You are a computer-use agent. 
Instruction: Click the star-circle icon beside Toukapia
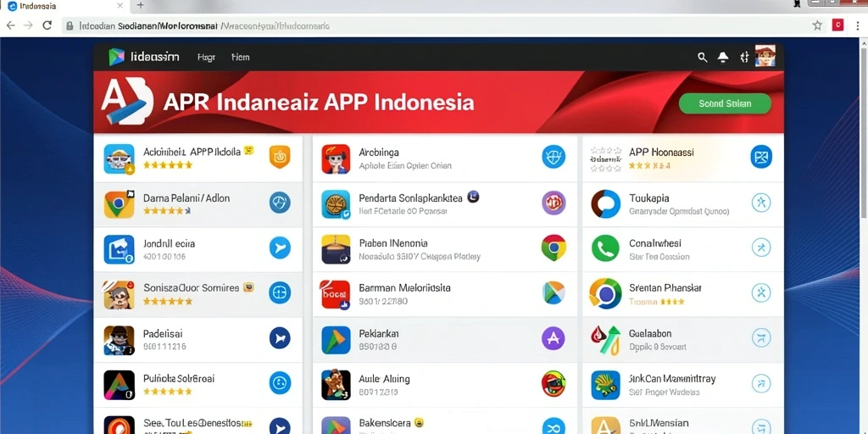tap(761, 203)
